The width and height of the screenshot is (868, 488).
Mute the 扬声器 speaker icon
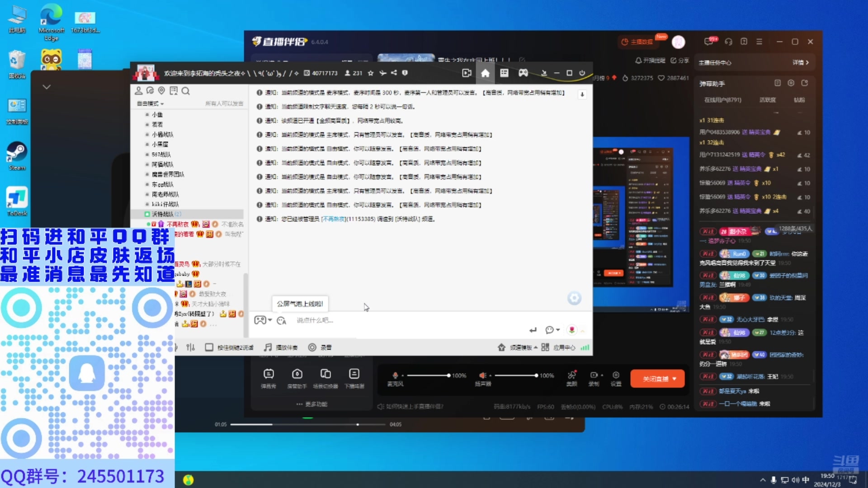click(482, 375)
